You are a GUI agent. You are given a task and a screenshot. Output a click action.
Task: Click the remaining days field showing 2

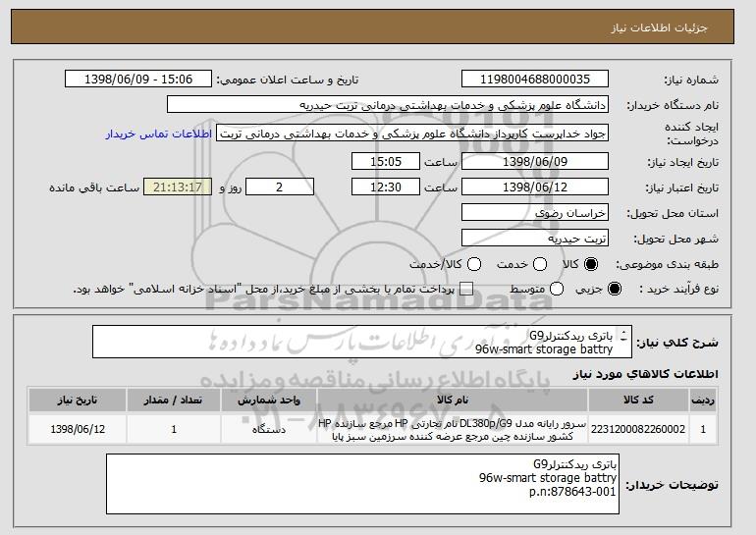click(280, 187)
